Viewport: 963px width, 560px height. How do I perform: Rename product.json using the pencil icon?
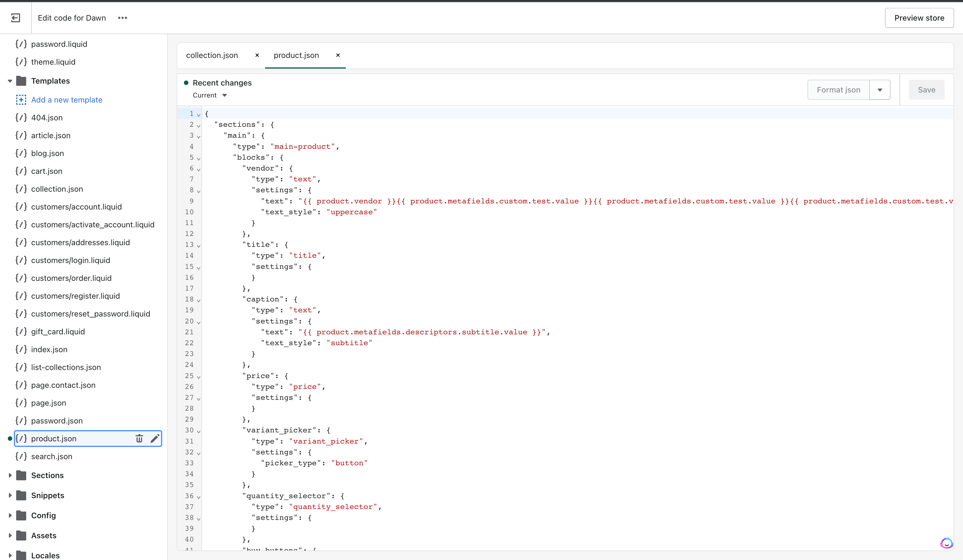tap(155, 439)
